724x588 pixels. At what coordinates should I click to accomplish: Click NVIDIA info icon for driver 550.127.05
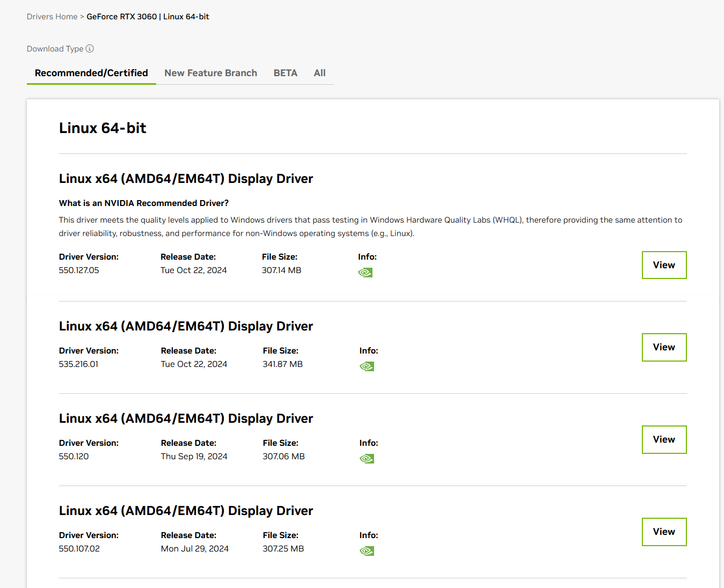pyautogui.click(x=365, y=273)
